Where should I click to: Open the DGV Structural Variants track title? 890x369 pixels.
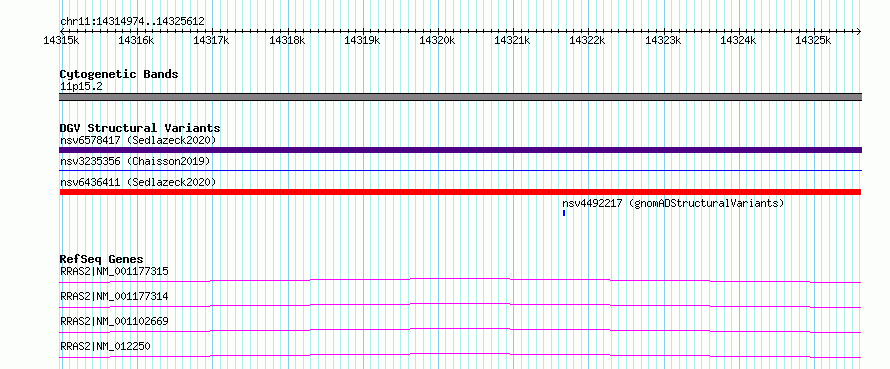[140, 128]
